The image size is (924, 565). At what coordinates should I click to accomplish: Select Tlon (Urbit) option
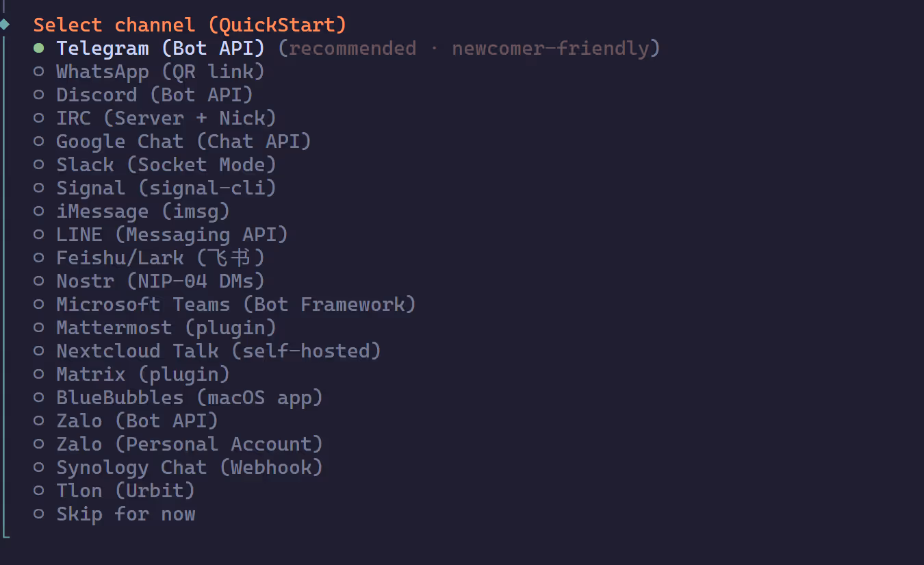[x=125, y=491]
